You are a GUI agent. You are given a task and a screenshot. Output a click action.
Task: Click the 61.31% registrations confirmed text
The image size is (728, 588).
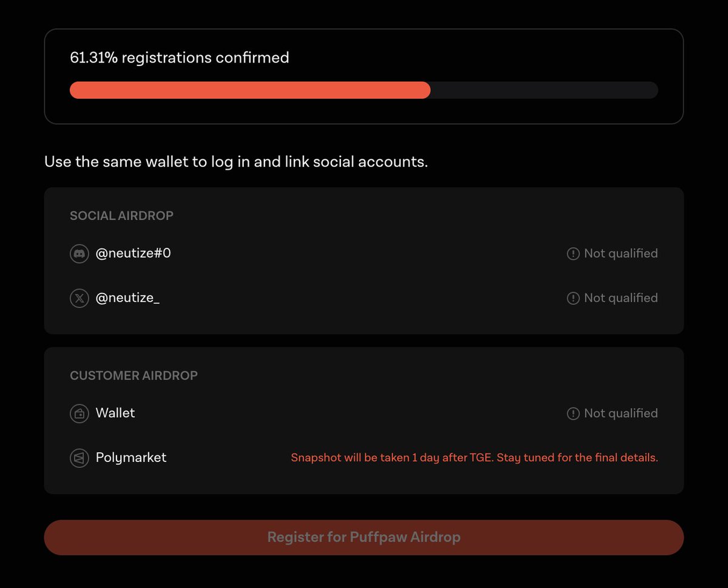point(180,58)
